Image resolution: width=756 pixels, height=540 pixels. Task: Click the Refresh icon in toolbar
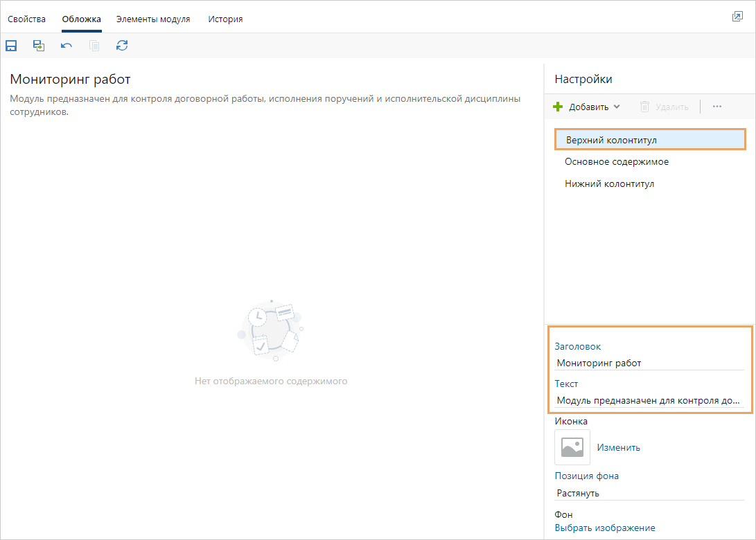point(122,46)
